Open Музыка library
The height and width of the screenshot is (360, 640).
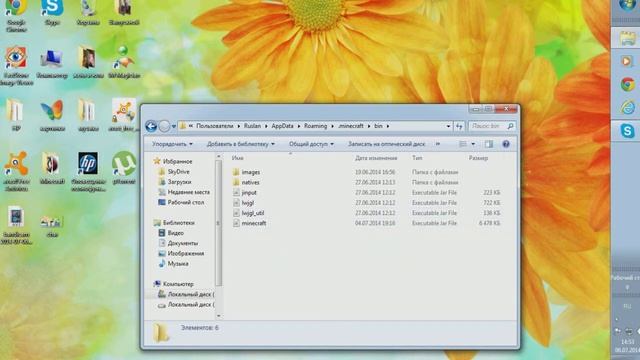(178, 264)
